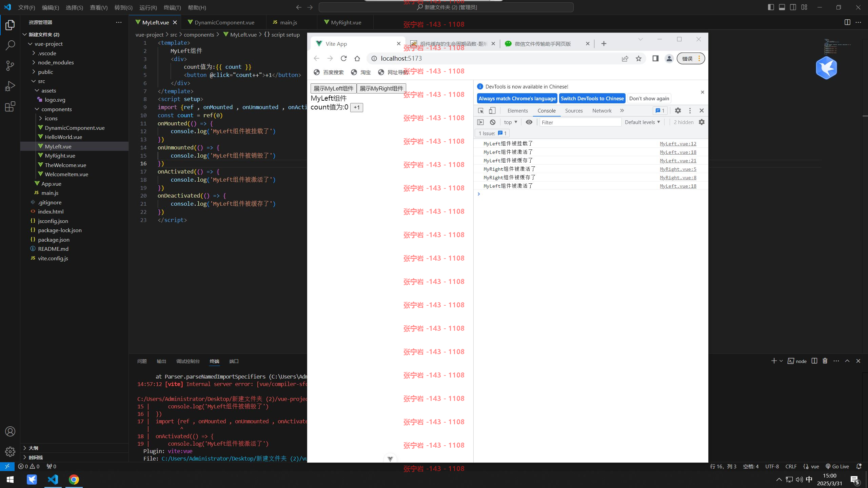Open the Windows Start menu

pyautogui.click(x=10, y=480)
